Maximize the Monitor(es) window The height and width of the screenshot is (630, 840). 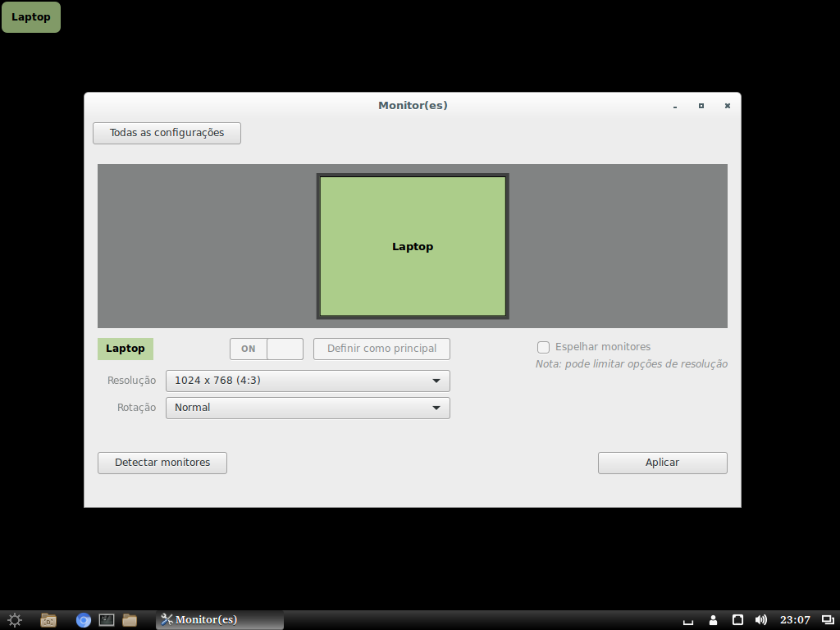click(x=701, y=106)
